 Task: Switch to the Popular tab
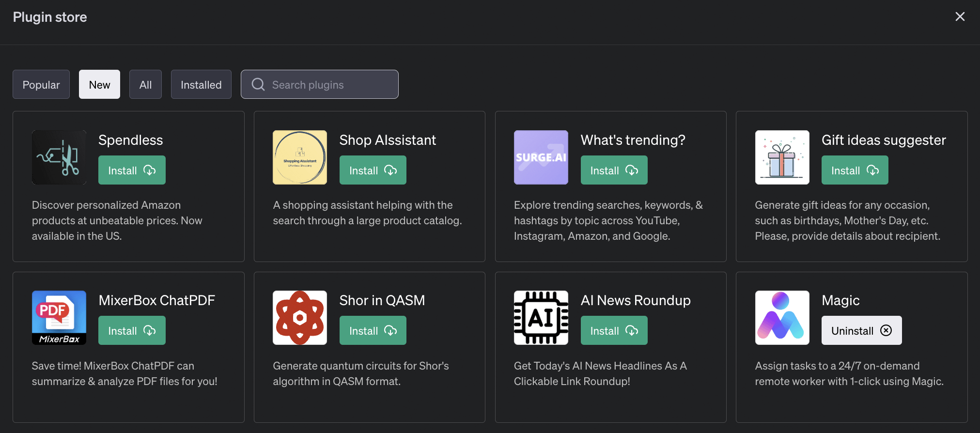[x=41, y=84]
